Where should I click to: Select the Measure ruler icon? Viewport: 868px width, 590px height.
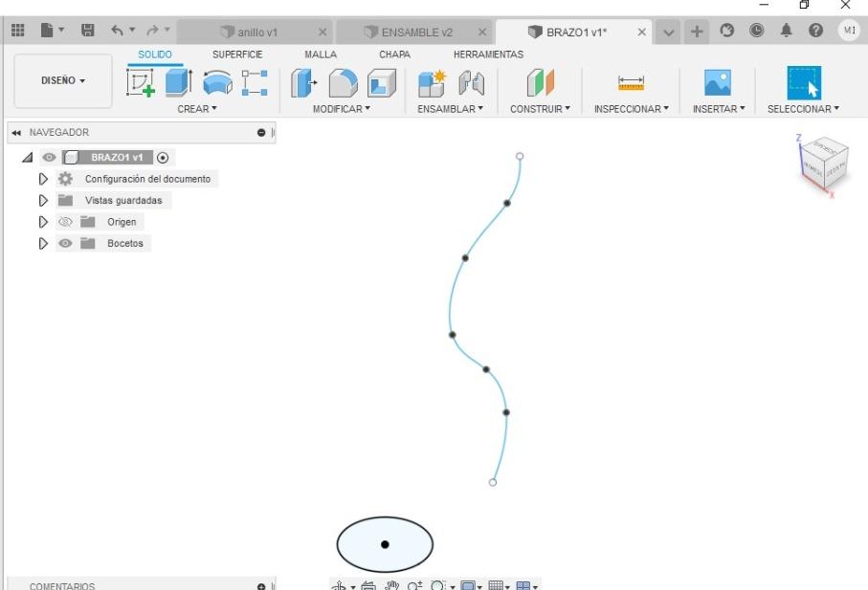click(631, 83)
